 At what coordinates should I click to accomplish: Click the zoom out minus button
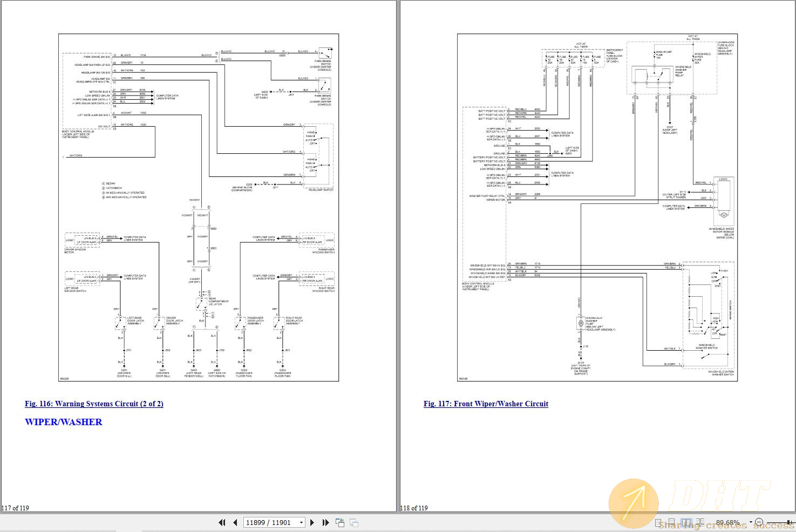[x=759, y=522]
